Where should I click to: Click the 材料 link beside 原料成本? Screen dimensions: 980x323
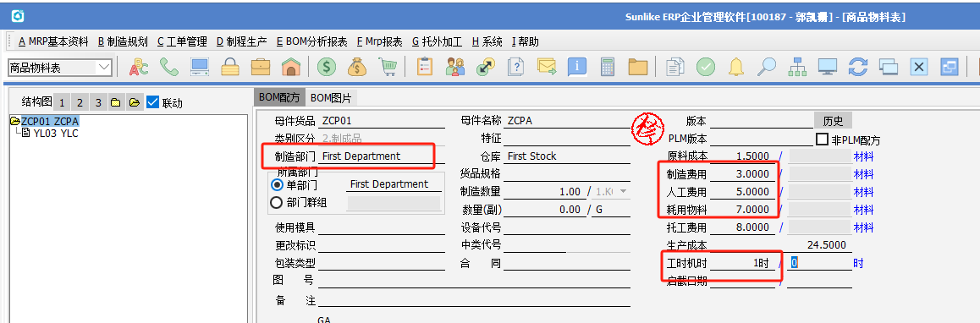864,156
